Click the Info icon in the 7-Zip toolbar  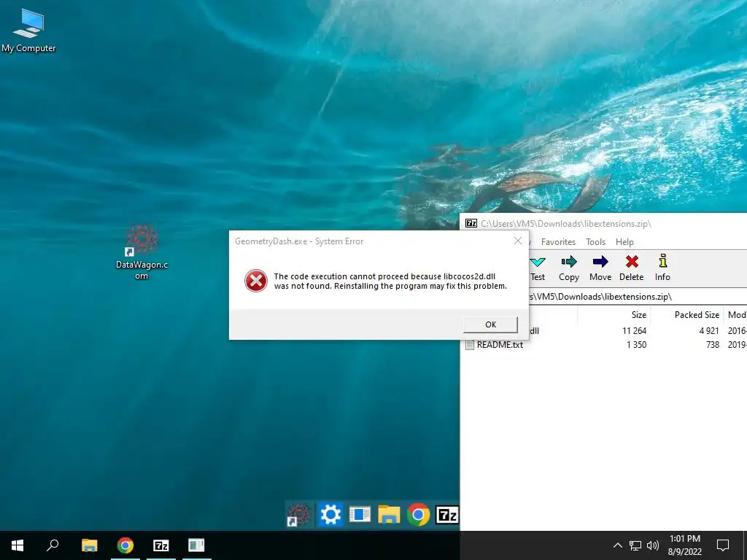(662, 268)
